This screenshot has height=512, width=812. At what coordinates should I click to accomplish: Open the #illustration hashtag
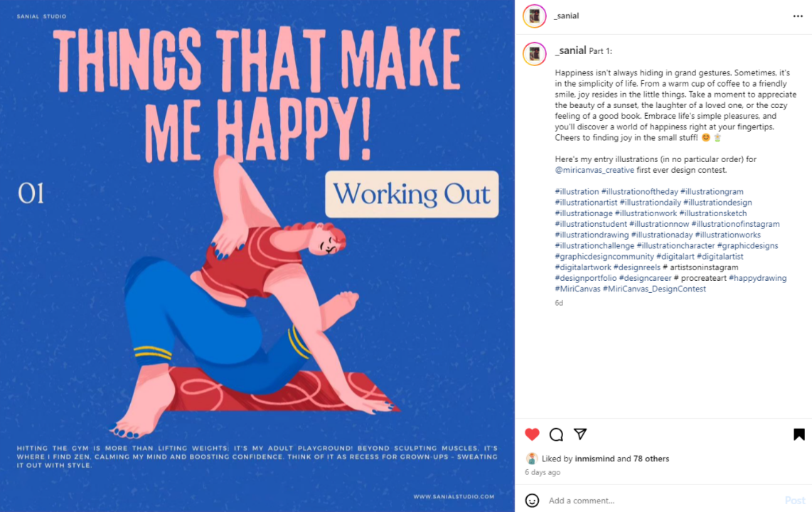point(577,192)
